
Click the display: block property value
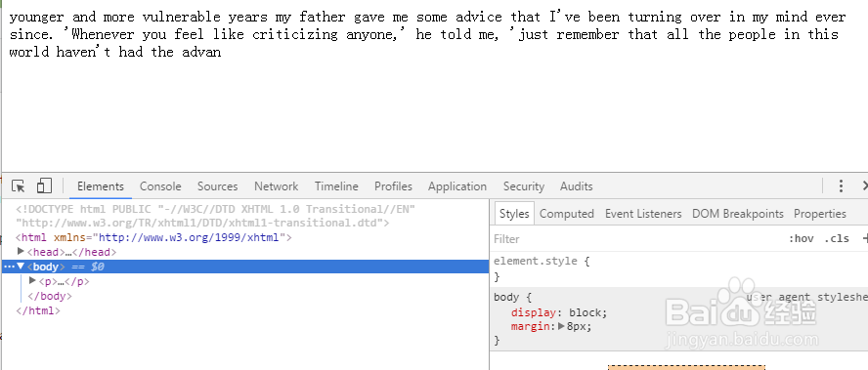(587, 312)
